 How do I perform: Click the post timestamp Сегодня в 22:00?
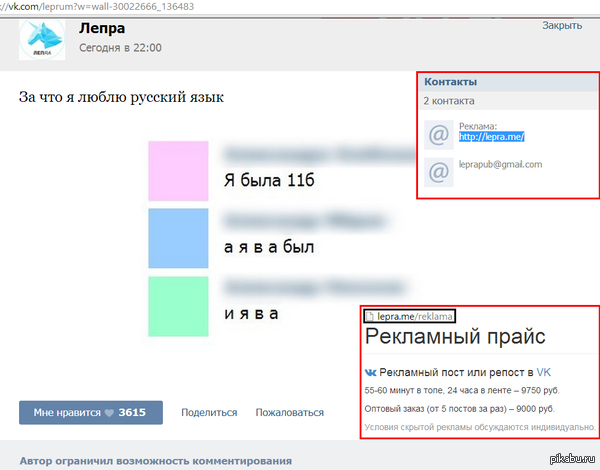(x=120, y=48)
